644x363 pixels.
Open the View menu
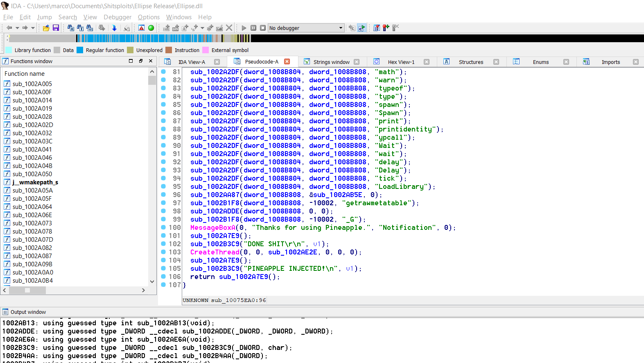[x=90, y=17]
